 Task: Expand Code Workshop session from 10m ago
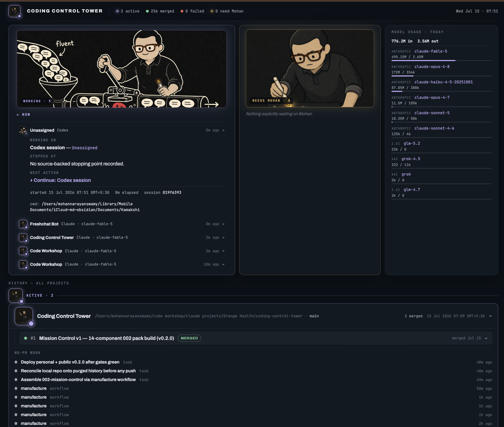tap(223, 264)
